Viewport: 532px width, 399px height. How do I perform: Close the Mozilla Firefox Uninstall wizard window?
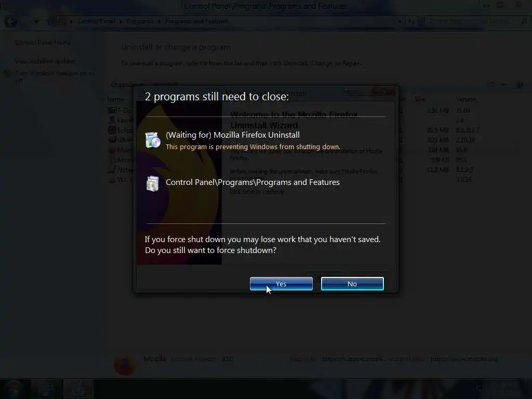(x=384, y=91)
